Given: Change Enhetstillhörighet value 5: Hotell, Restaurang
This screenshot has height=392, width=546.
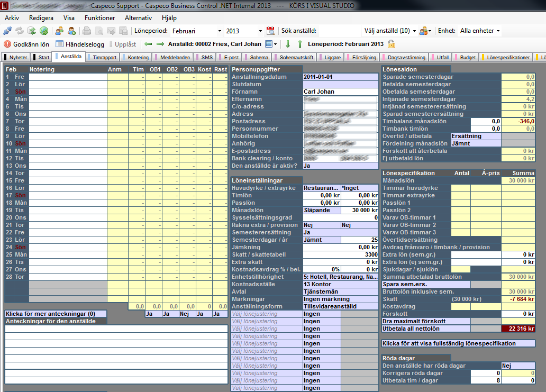Looking at the screenshot, I should tap(341, 277).
